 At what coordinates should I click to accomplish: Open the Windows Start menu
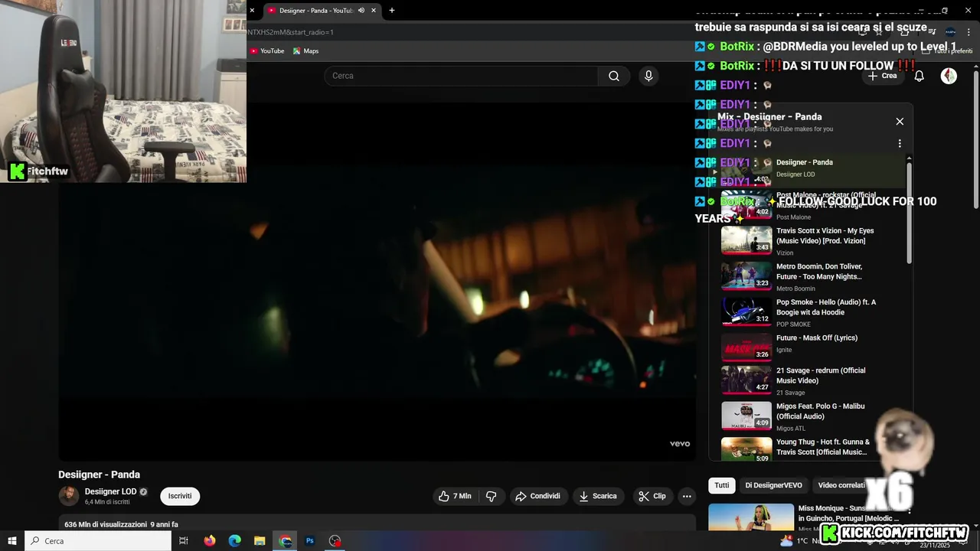[12, 541]
